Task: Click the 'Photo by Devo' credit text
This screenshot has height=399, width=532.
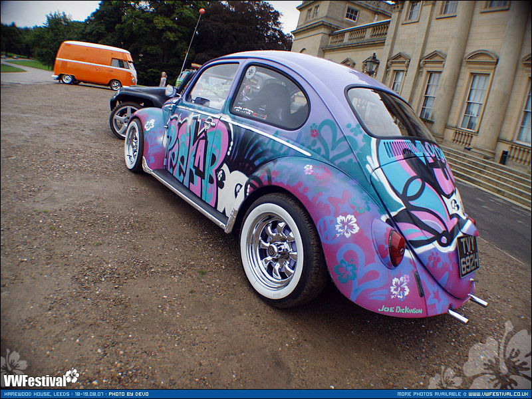Action: coord(128,394)
